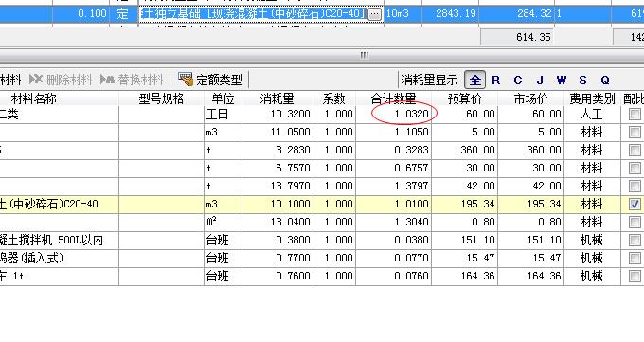Tick the checkbox in the 13.7970 t row

click(x=635, y=186)
